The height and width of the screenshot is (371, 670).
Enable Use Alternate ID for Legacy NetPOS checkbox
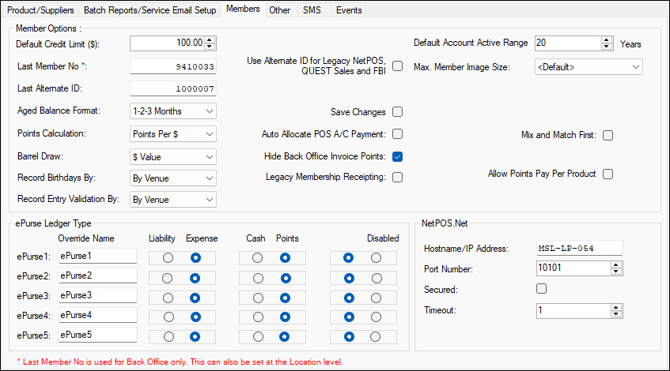pos(397,66)
